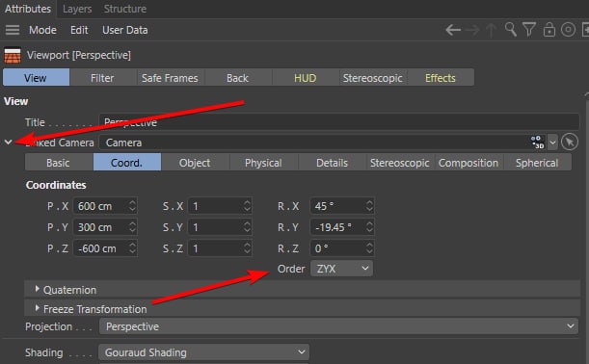Image resolution: width=589 pixels, height=364 pixels.
Task: Select the camera Physical tab
Action: click(x=263, y=163)
